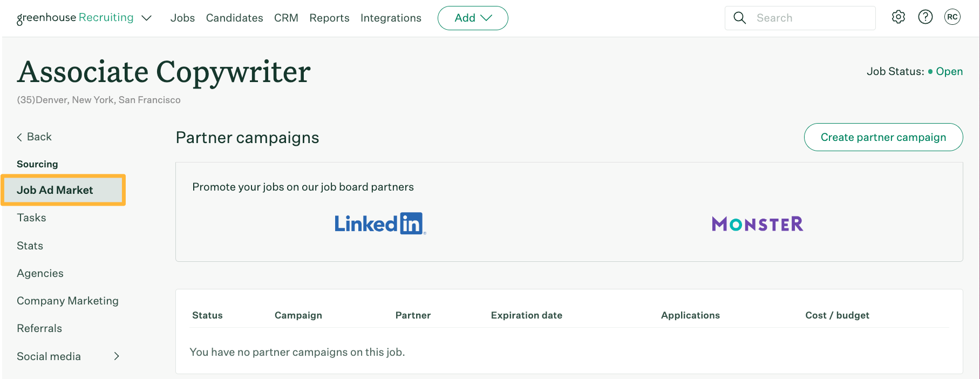This screenshot has height=379, width=980.
Task: Select the Referrals sidebar item
Action: (39, 328)
